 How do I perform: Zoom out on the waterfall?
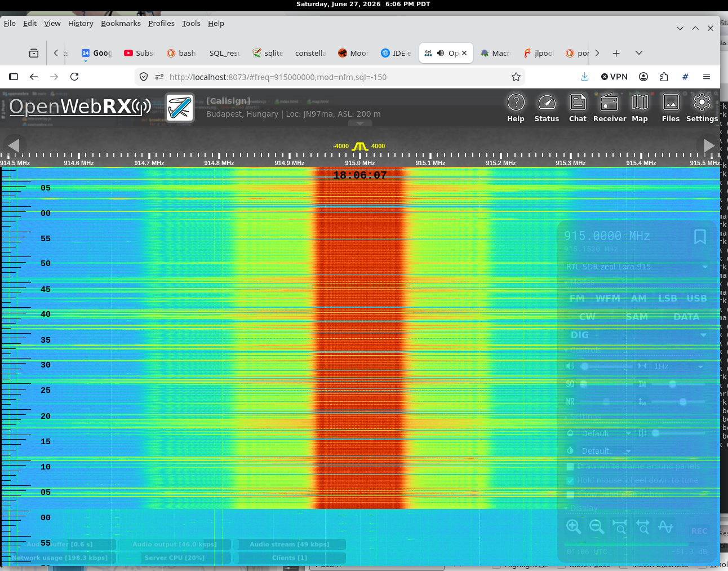tap(597, 526)
